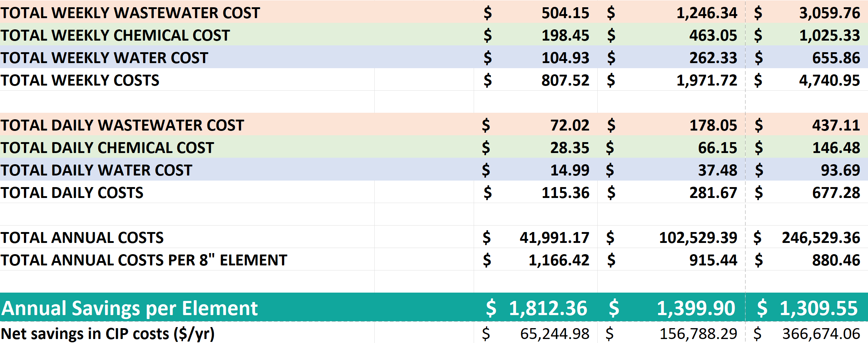Click the annual savings value 1,309.55
This screenshot has height=343, width=868.
pyautogui.click(x=819, y=308)
